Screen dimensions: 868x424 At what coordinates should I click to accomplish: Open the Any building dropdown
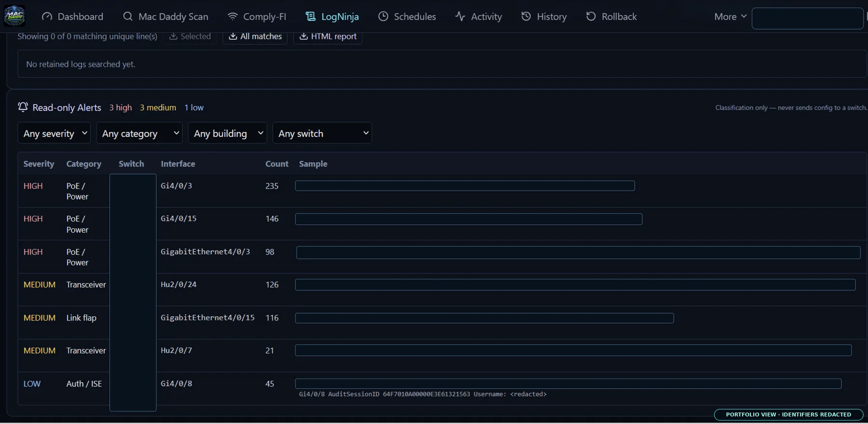tap(228, 133)
